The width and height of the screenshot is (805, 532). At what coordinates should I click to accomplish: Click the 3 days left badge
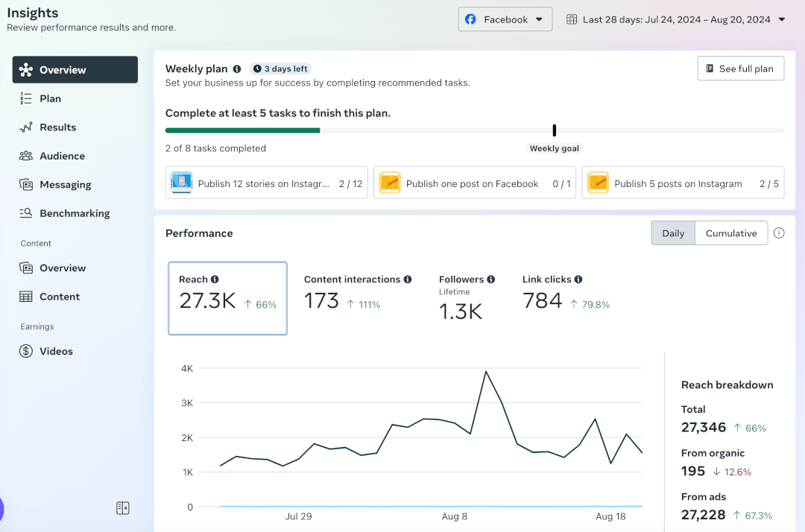coord(280,69)
